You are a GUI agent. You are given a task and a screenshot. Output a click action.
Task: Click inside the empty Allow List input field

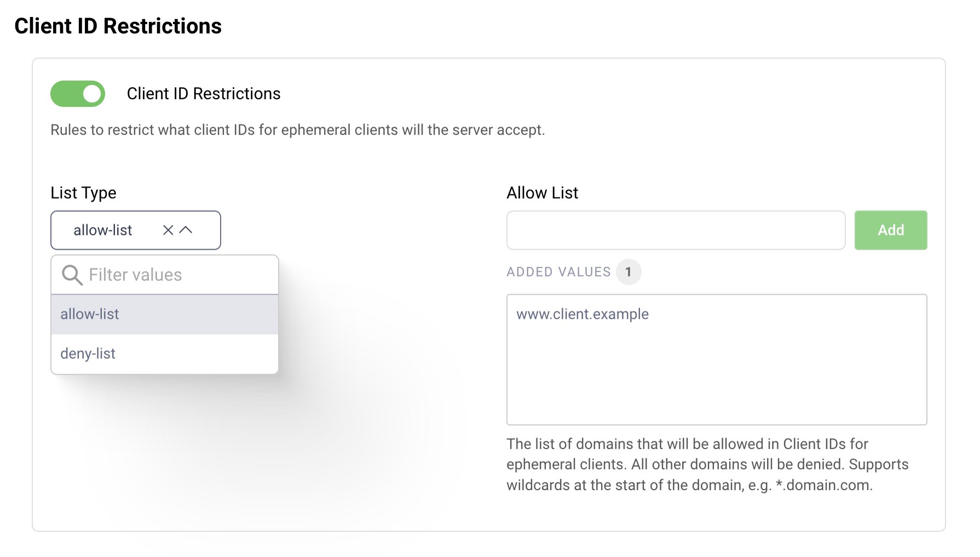676,230
